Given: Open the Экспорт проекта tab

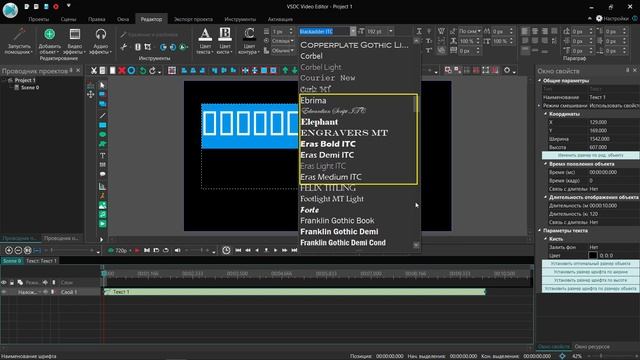Looking at the screenshot, I should tap(193, 19).
